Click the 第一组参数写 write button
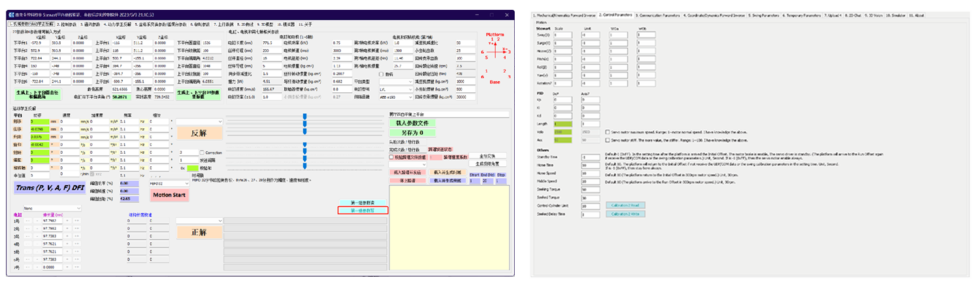The width and height of the screenshot is (980, 286). [363, 210]
